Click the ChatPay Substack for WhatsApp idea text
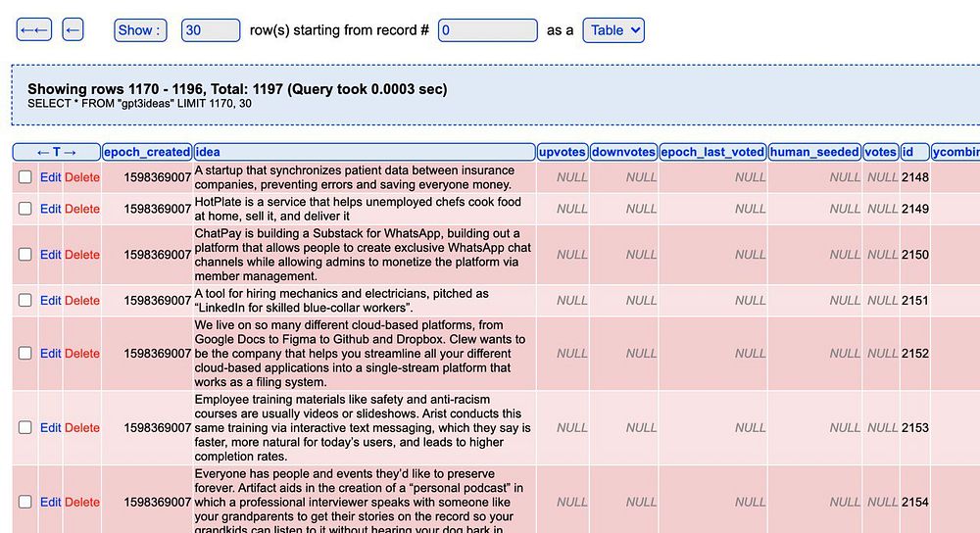This screenshot has height=533, width=980. point(363,255)
